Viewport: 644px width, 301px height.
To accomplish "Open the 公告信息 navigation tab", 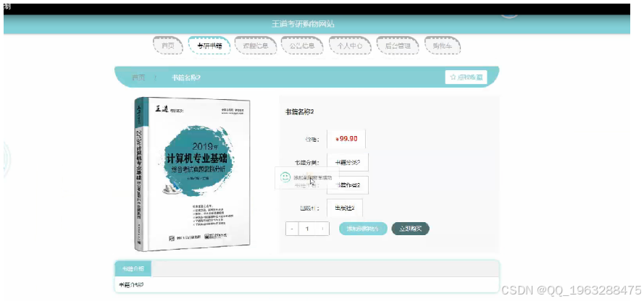I will [302, 46].
